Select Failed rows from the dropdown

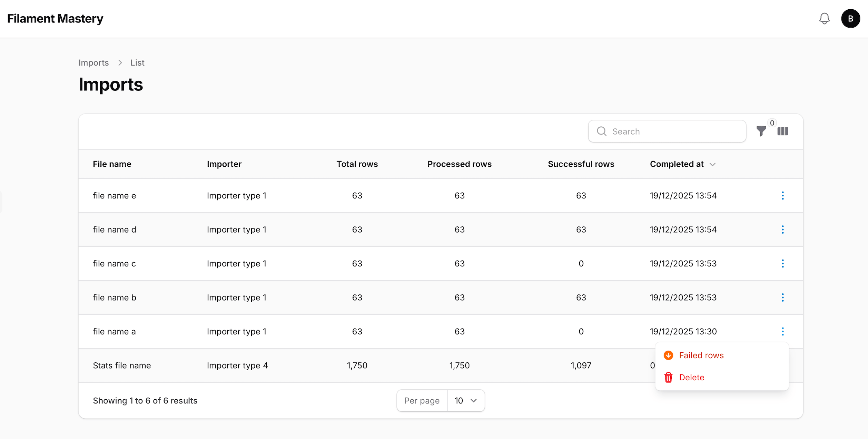click(x=701, y=355)
